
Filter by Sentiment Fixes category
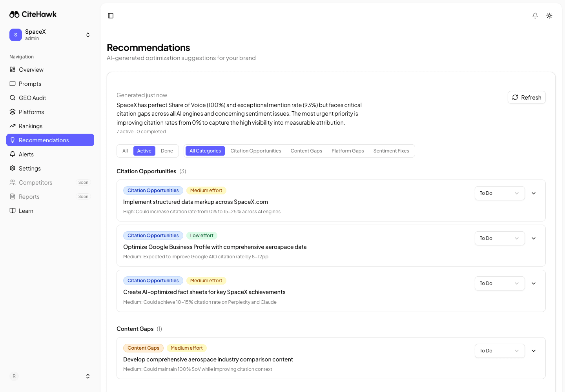coord(391,151)
